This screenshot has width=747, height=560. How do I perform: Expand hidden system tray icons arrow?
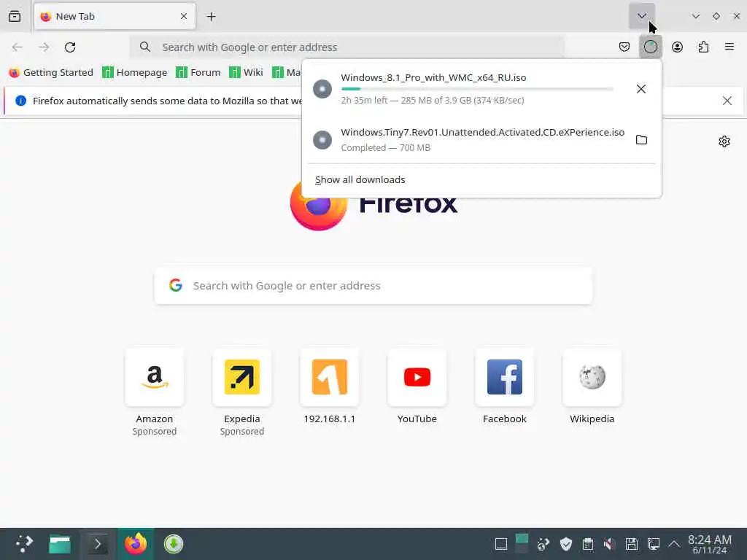(x=673, y=544)
